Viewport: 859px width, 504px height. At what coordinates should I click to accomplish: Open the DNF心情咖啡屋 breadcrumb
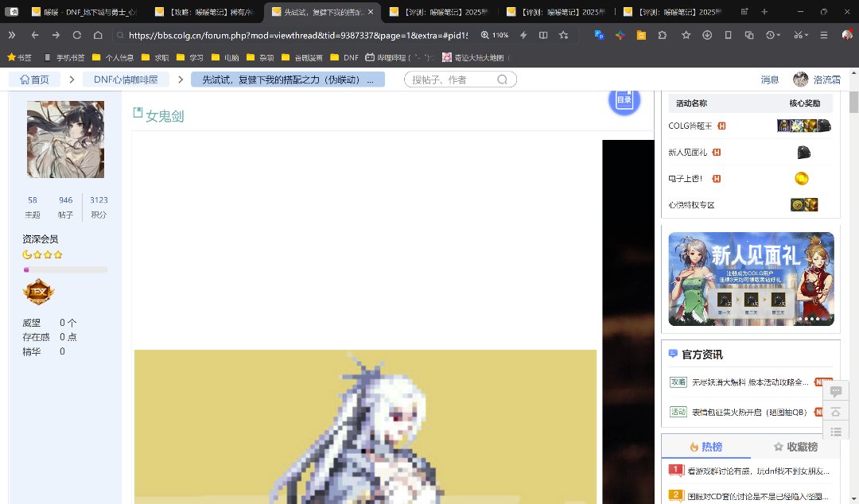click(x=126, y=79)
